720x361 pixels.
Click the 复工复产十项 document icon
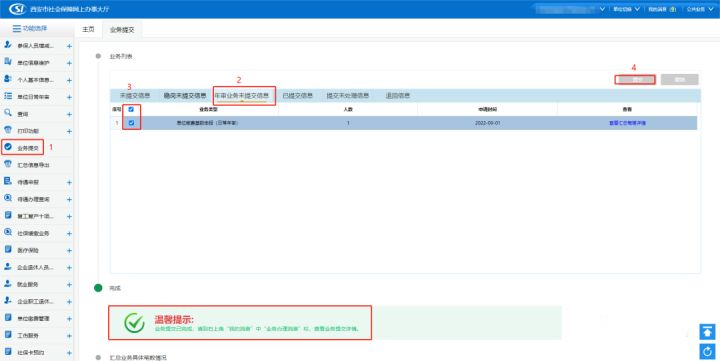(x=8, y=215)
